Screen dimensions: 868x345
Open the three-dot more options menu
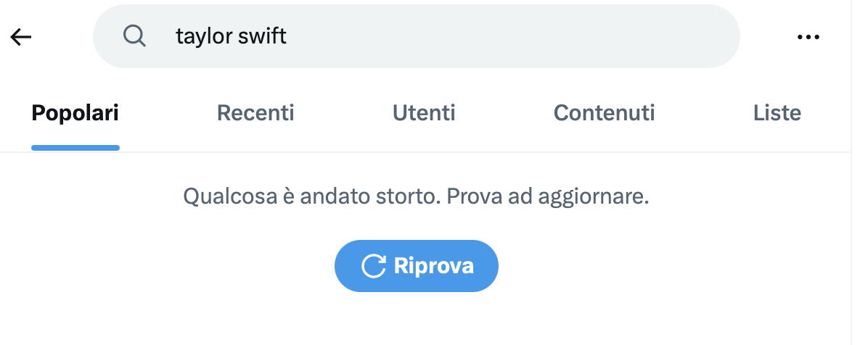[808, 37]
